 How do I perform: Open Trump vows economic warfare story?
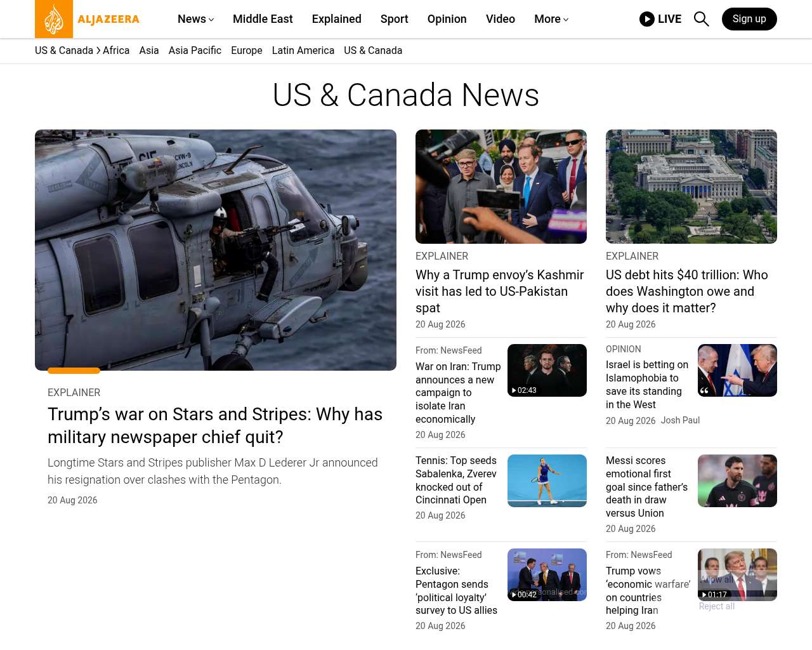pos(648,591)
